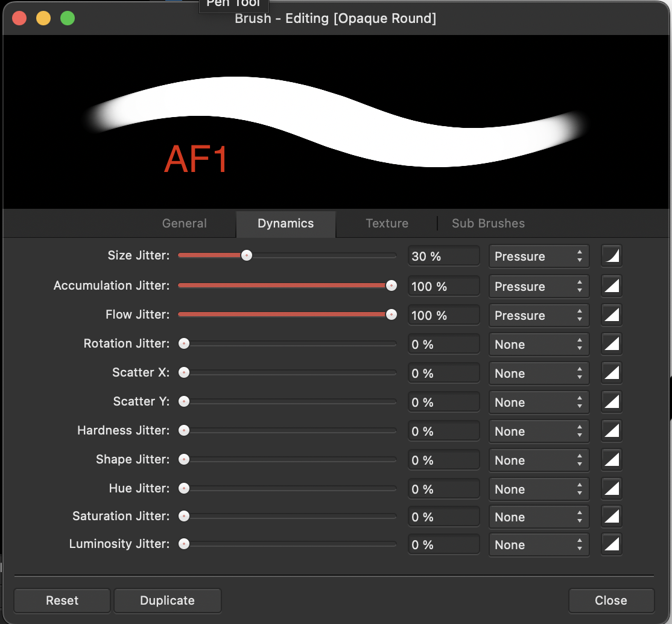Focus the Luminosity Jitter percentage field
Image resolution: width=672 pixels, height=624 pixels.
[x=443, y=545]
